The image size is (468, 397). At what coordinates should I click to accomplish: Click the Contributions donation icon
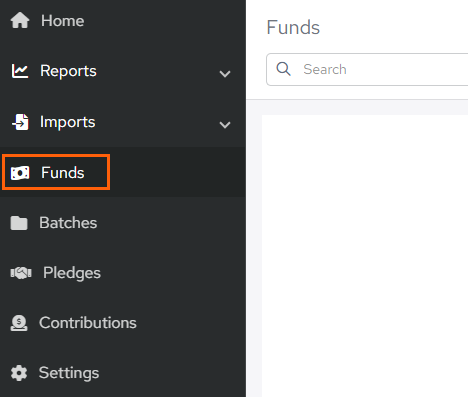click(x=19, y=323)
